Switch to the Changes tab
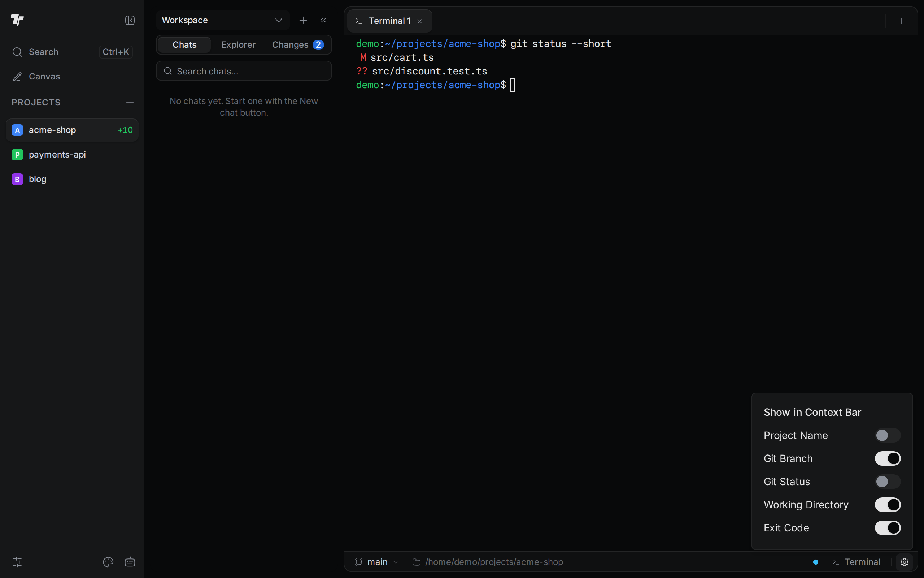 [298, 45]
